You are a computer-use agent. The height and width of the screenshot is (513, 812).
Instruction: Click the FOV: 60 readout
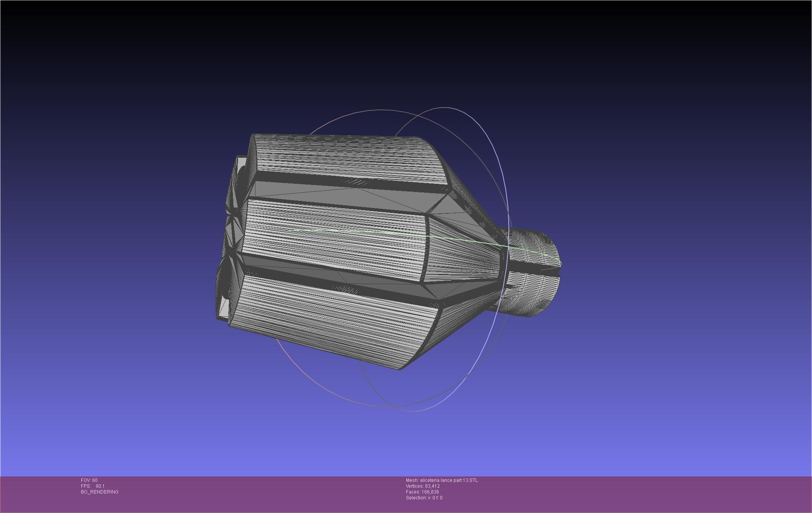point(89,480)
